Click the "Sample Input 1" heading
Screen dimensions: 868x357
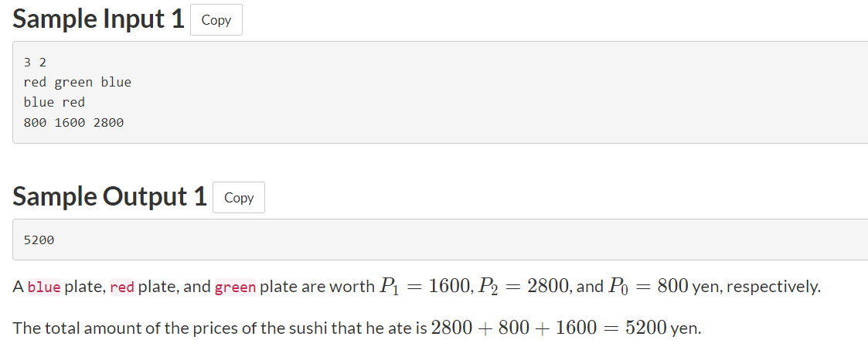[x=98, y=19]
